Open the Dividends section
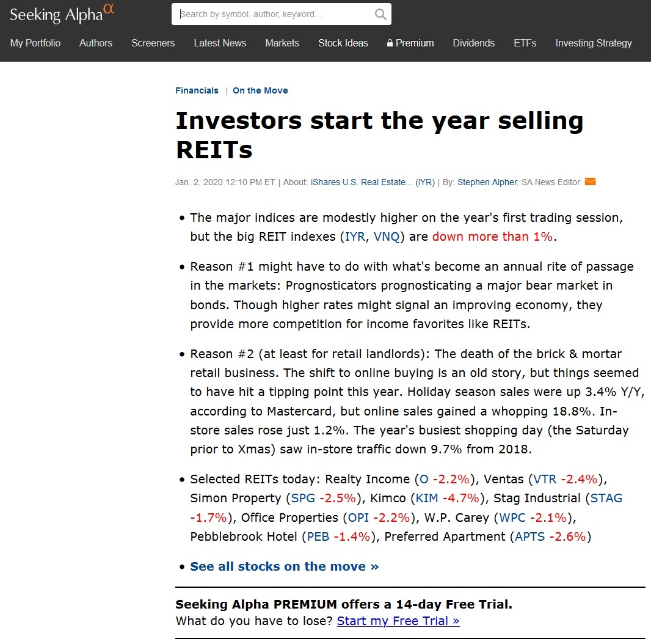651x644 pixels. (x=473, y=43)
